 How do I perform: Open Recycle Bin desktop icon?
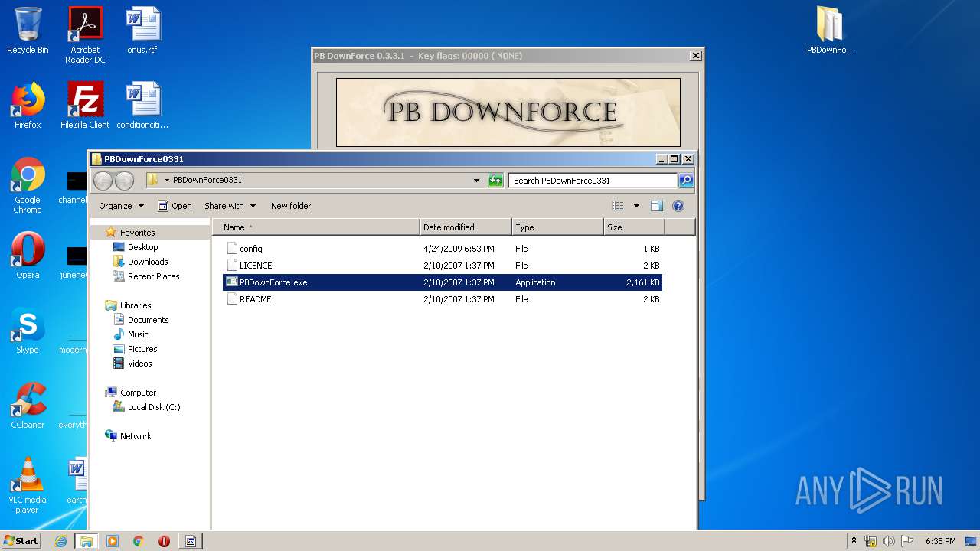pos(28,31)
